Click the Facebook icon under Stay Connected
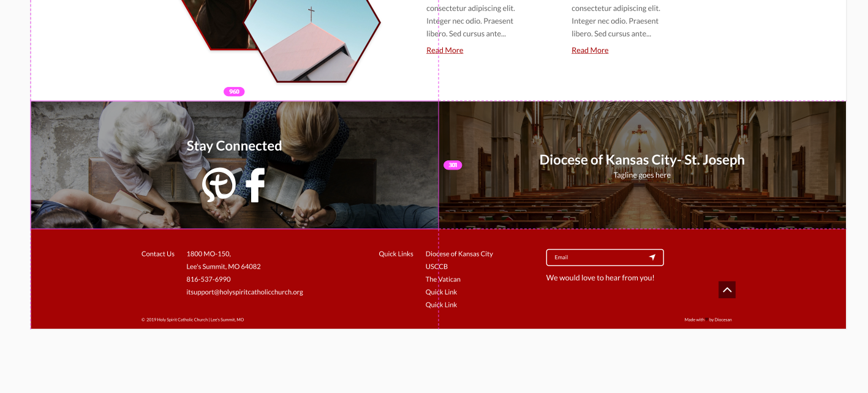 point(255,185)
